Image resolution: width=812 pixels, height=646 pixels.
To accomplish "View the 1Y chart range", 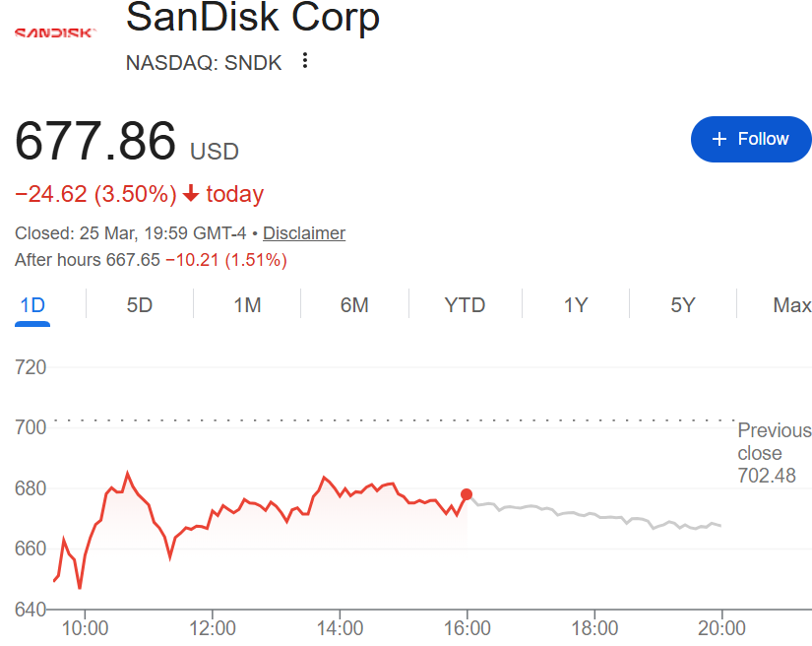I will pos(576,305).
